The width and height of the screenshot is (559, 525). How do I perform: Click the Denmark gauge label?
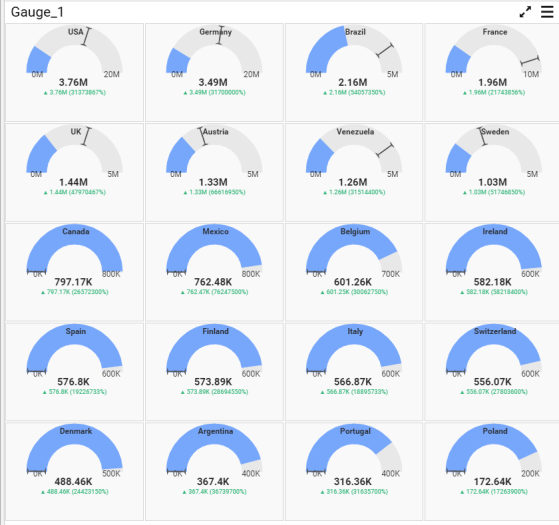(x=76, y=431)
